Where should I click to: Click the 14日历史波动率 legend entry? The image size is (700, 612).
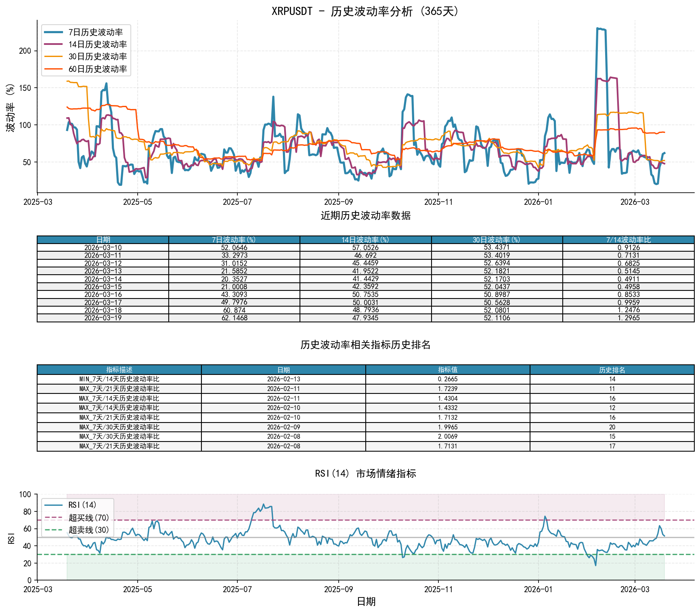(x=97, y=44)
